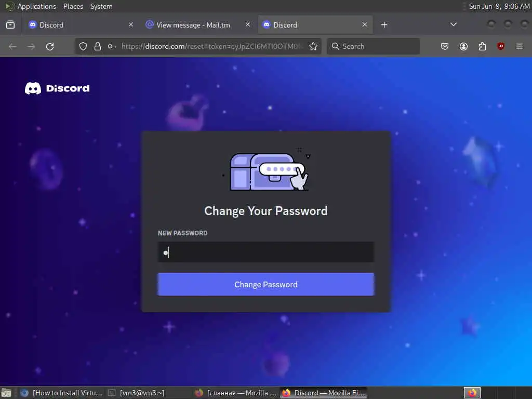Switch to How to Install Virtu... window
Screen dimensions: 532x399
tap(61, 393)
